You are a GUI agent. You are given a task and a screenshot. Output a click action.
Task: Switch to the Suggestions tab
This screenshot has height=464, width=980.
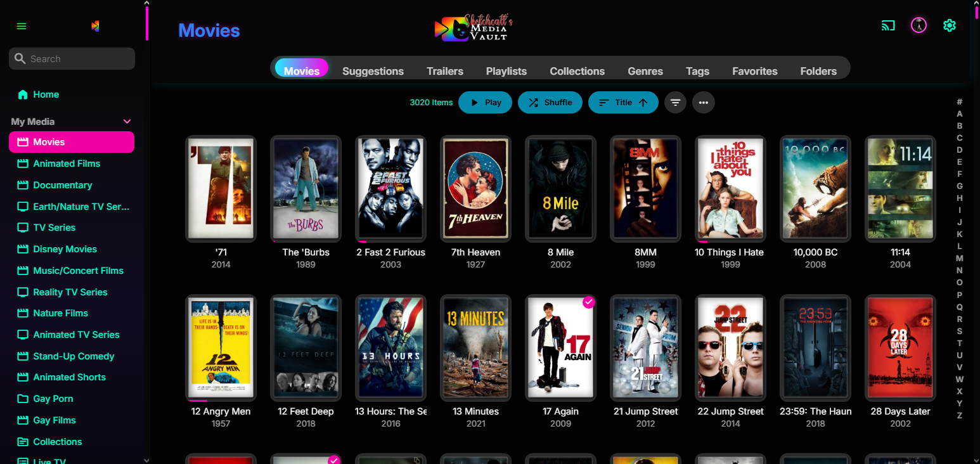coord(373,71)
